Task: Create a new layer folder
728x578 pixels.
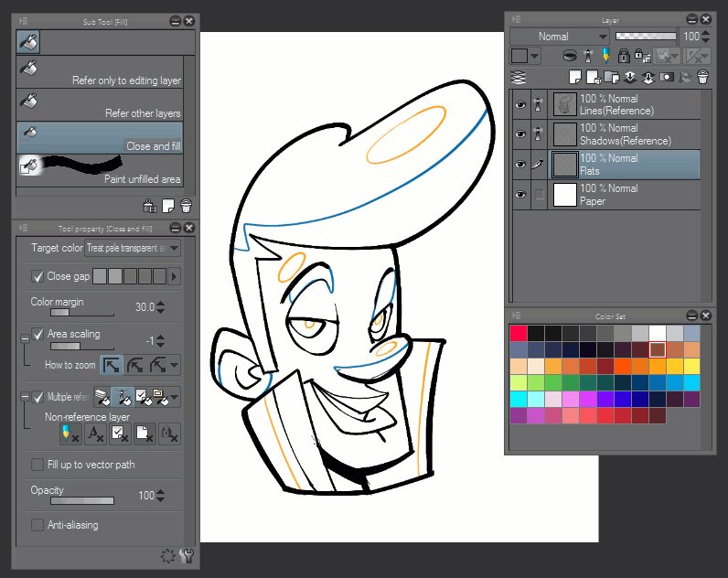Action: pyautogui.click(x=612, y=77)
